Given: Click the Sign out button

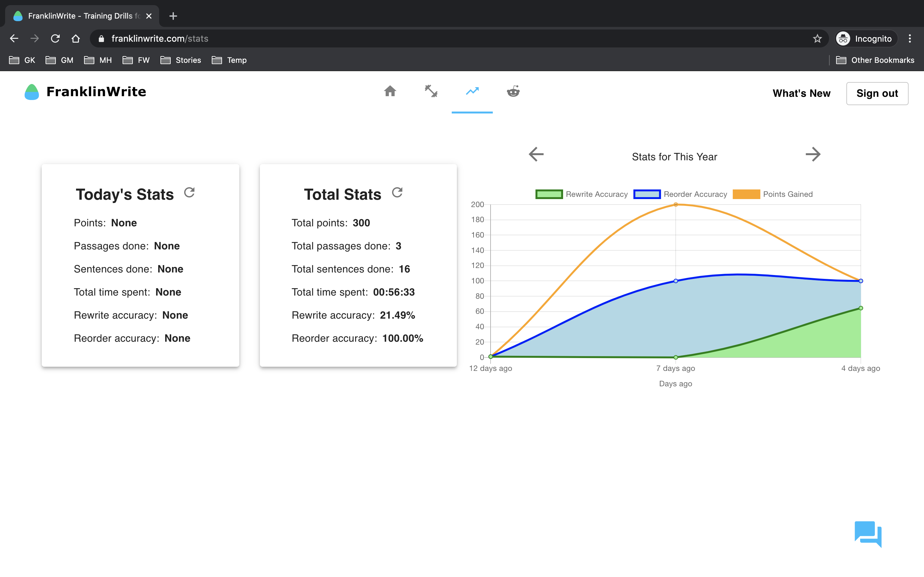Looking at the screenshot, I should [x=877, y=94].
